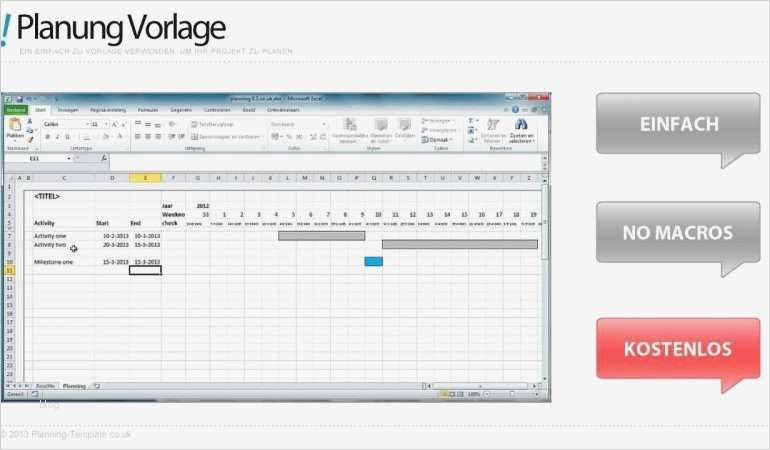Viewport: 770px width, 450px height.
Task: Switch to the Controleren ribbon tab
Action: click(217, 110)
